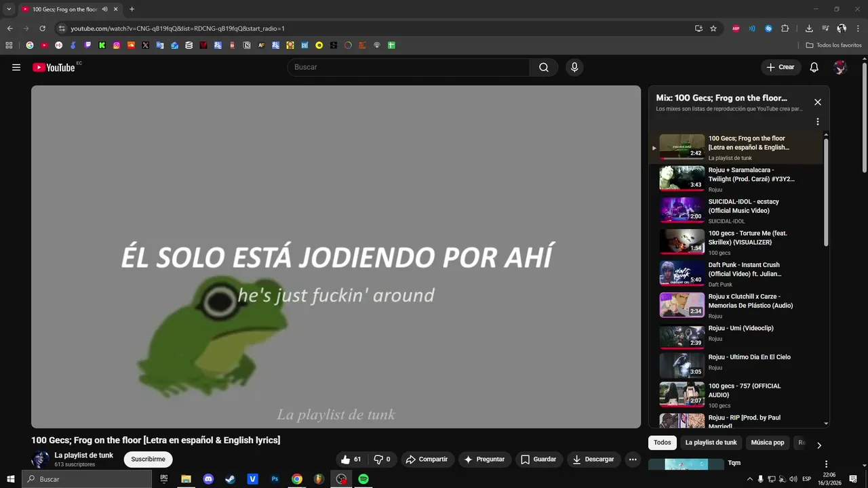Click the Compartir share button
This screenshot has width=868, height=488.
(x=427, y=459)
